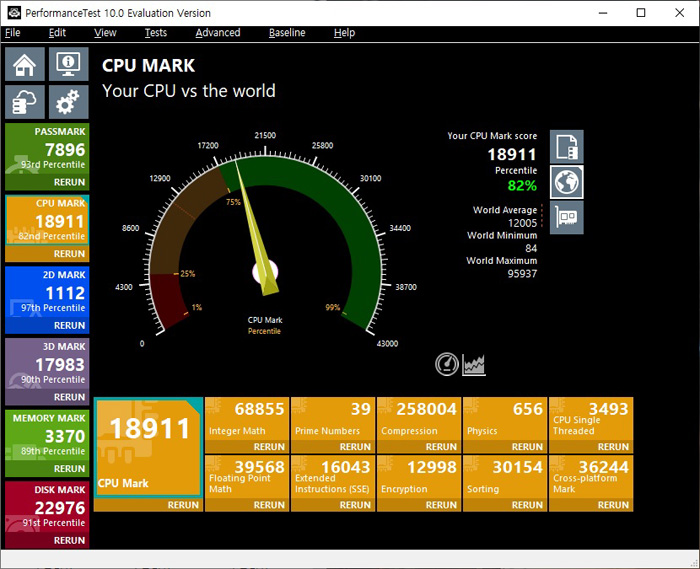Click the Sorting 30154 result tile

(x=505, y=477)
